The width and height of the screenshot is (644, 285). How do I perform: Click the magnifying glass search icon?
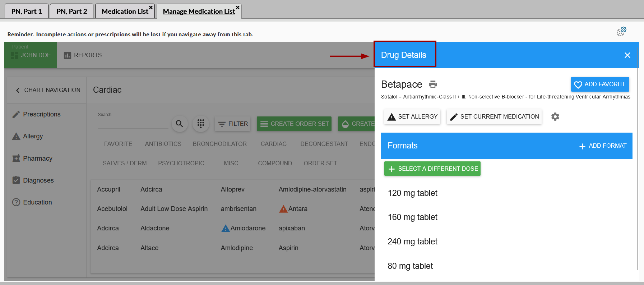tap(179, 124)
